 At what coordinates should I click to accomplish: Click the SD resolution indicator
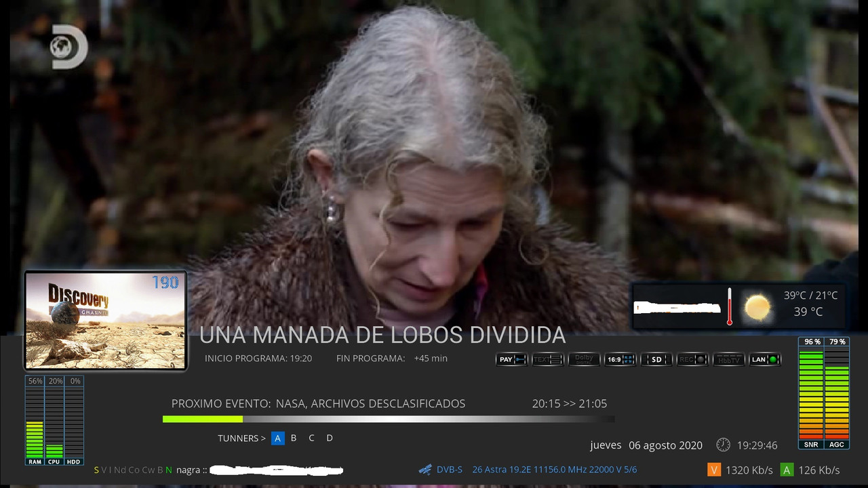(x=656, y=359)
